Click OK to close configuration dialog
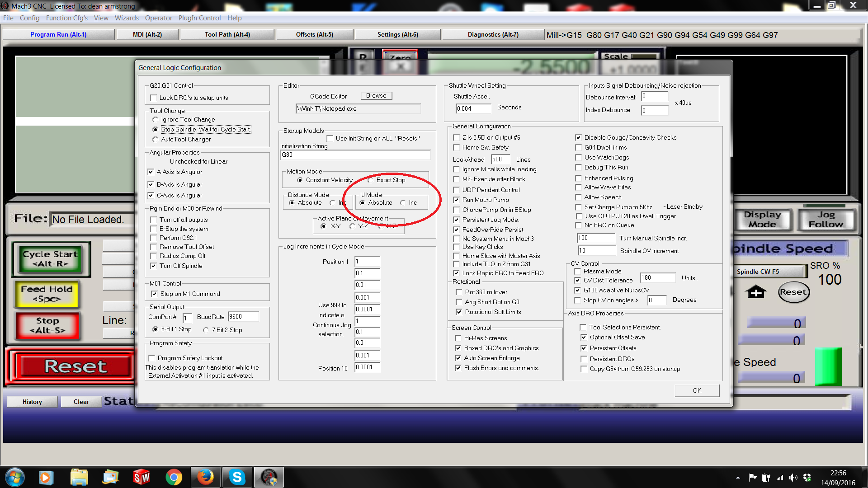The image size is (868, 488). (697, 390)
